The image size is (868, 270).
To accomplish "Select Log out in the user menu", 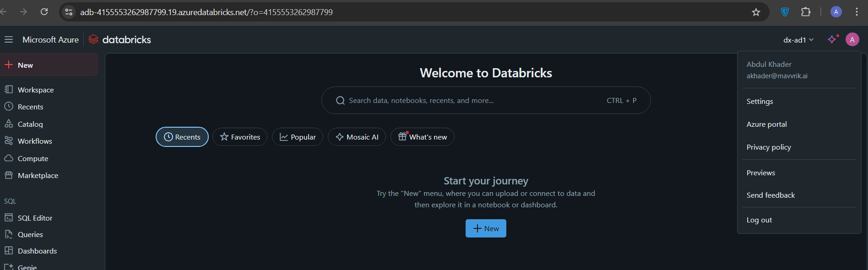I will coord(759,220).
